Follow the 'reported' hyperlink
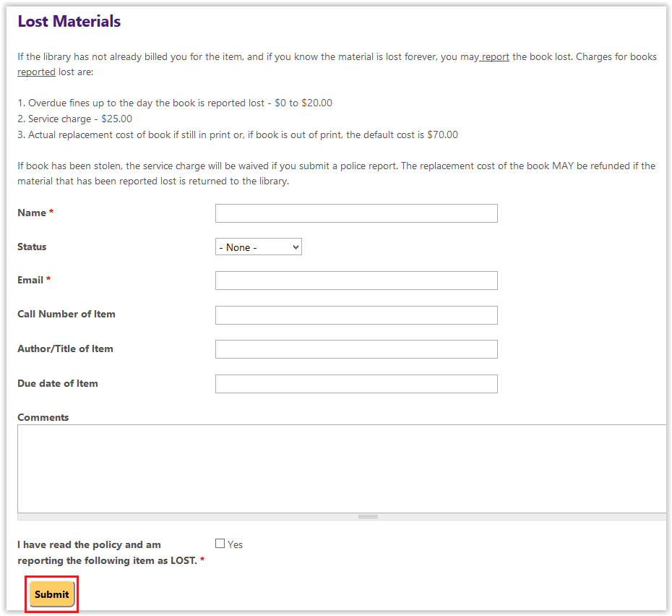Image resolution: width=672 pixels, height=616 pixels. tap(36, 72)
